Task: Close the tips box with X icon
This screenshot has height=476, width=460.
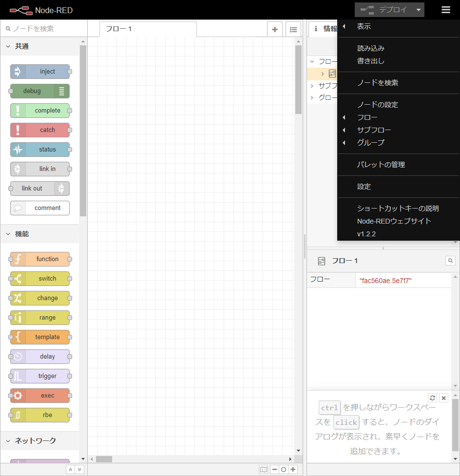Action: (443, 398)
